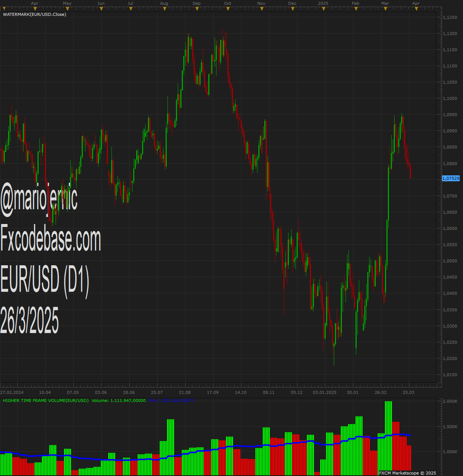463x476 pixels.
Task: Click the 08.11 date axis label
Action: pyautogui.click(x=269, y=392)
